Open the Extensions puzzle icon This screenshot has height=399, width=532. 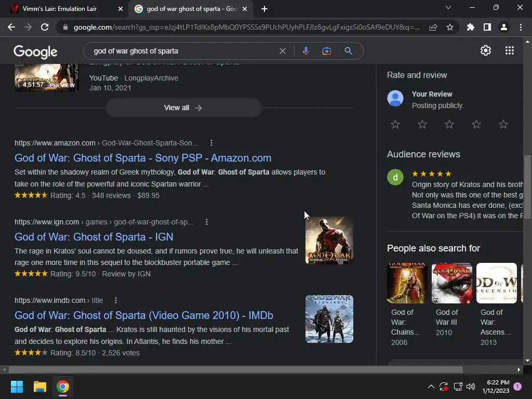pos(470,27)
